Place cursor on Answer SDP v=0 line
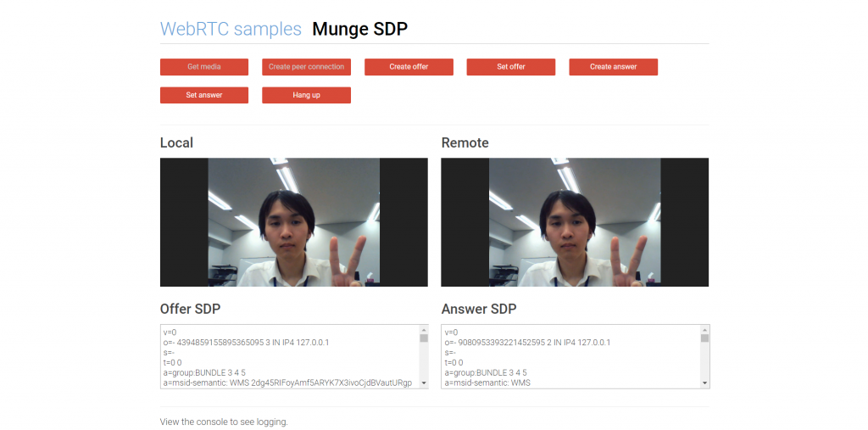This screenshot has width=868, height=430. 452,332
